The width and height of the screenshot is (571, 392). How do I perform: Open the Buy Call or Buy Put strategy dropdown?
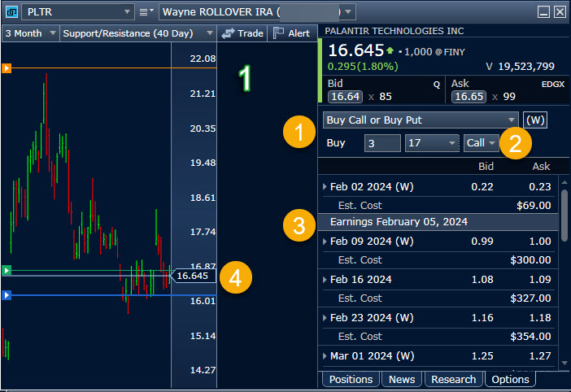point(420,120)
